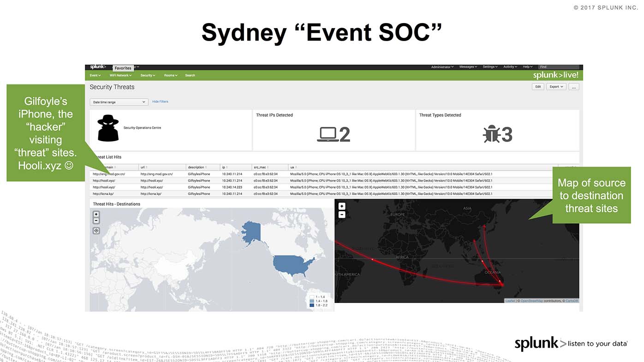Click GilfoylesiPhone in the kcna.kp row

point(199,194)
